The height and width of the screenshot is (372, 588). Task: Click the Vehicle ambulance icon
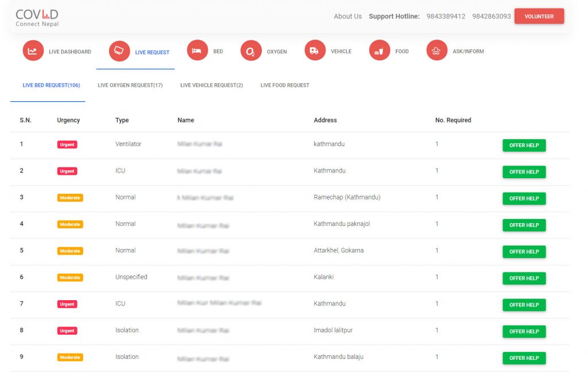point(315,51)
